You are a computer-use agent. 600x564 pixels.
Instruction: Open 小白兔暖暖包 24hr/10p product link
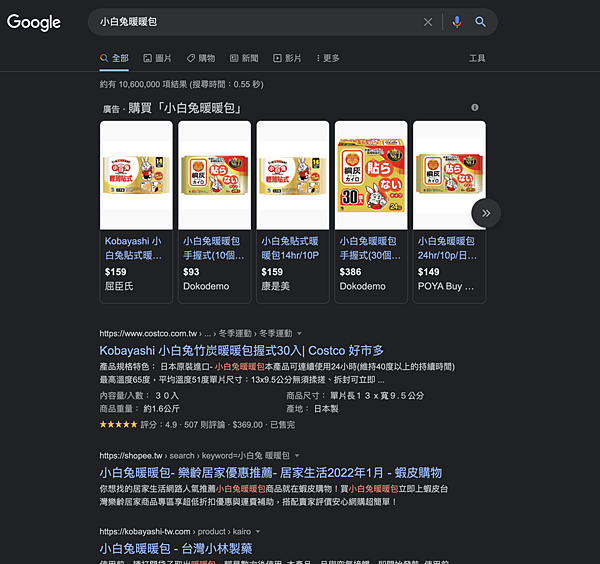coord(447,248)
